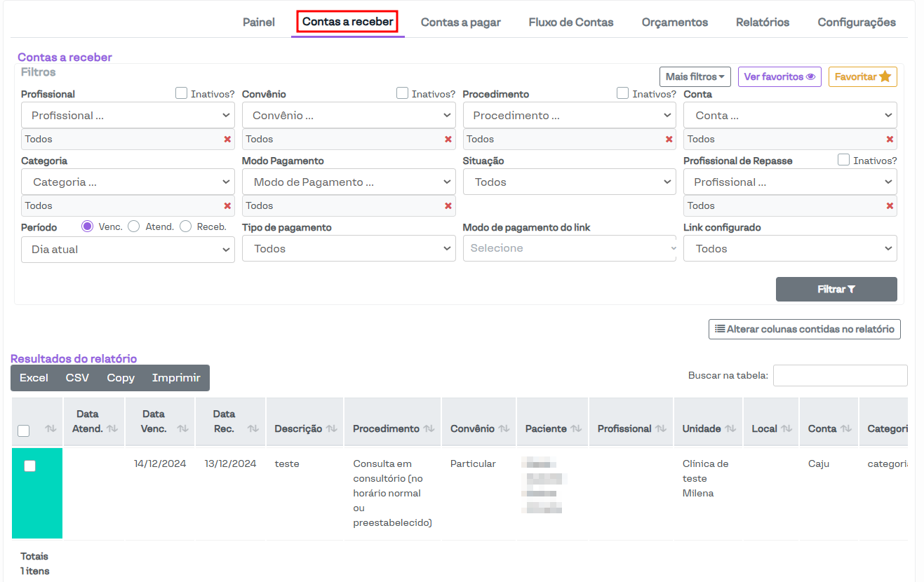
Task: Expand the Período 'Dia atual' dropdown
Action: (128, 250)
